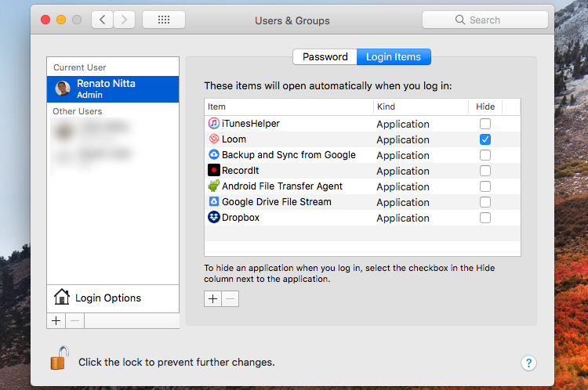Click the Dropbox app icon

[x=214, y=217]
